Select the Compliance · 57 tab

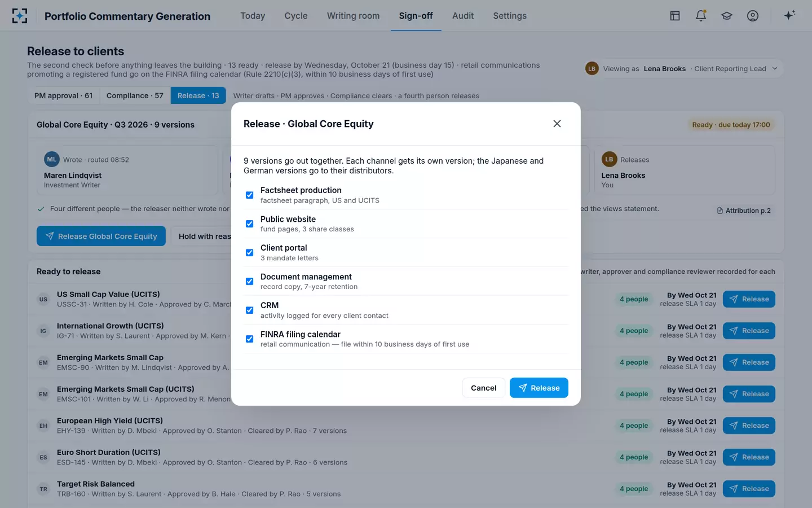point(135,95)
